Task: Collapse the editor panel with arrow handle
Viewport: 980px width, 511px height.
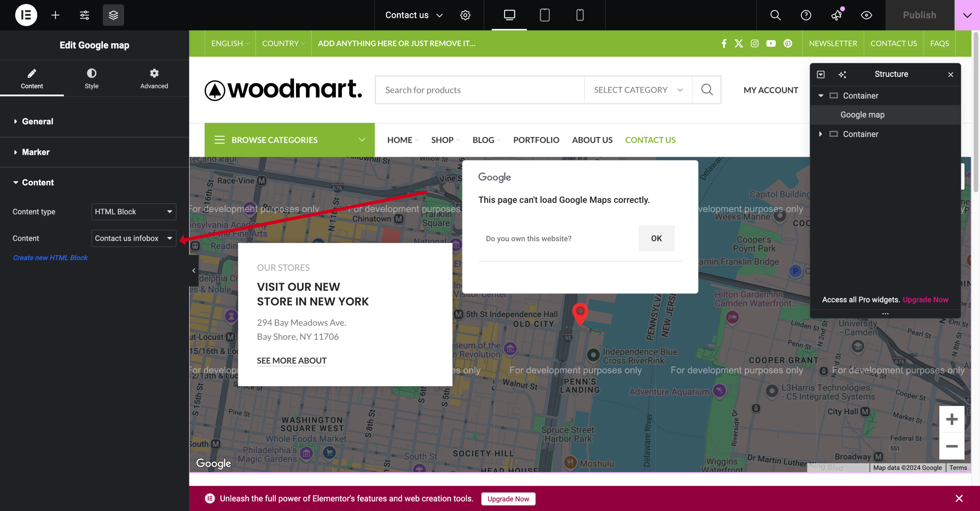Action: (194, 270)
